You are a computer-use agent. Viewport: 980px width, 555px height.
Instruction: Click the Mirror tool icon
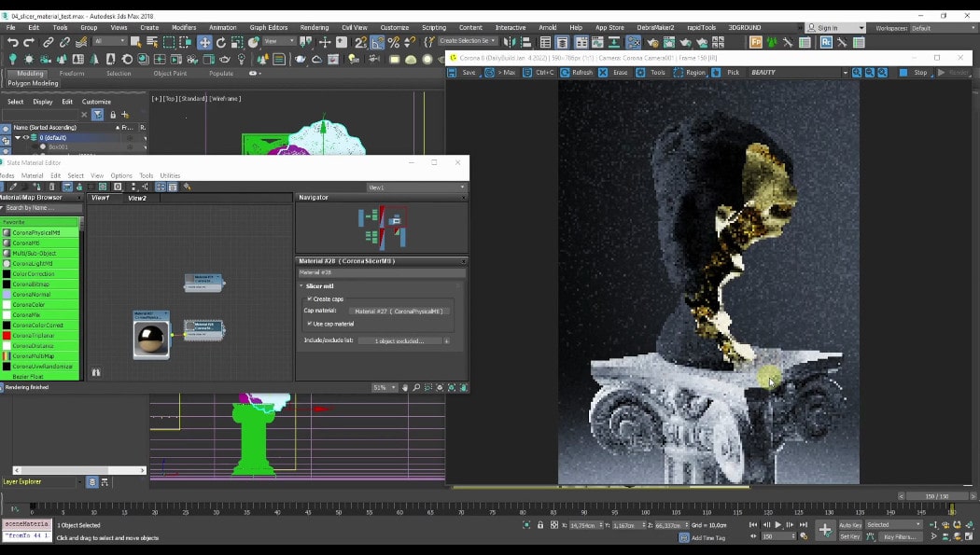click(x=510, y=43)
